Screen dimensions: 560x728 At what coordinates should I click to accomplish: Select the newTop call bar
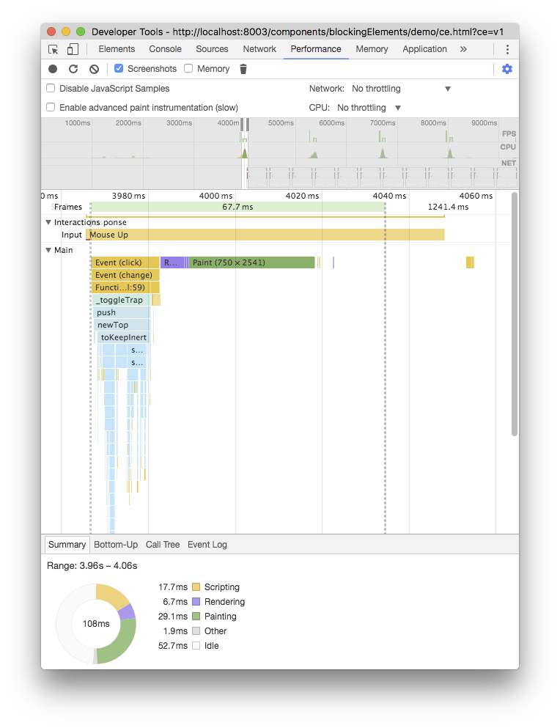pos(122,326)
